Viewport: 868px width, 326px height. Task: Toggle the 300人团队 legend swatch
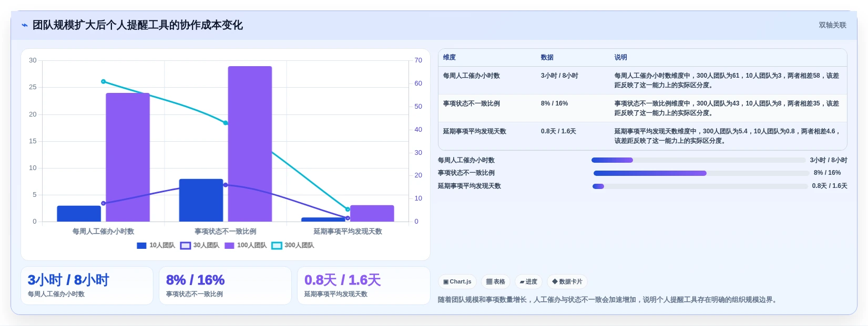click(277, 245)
